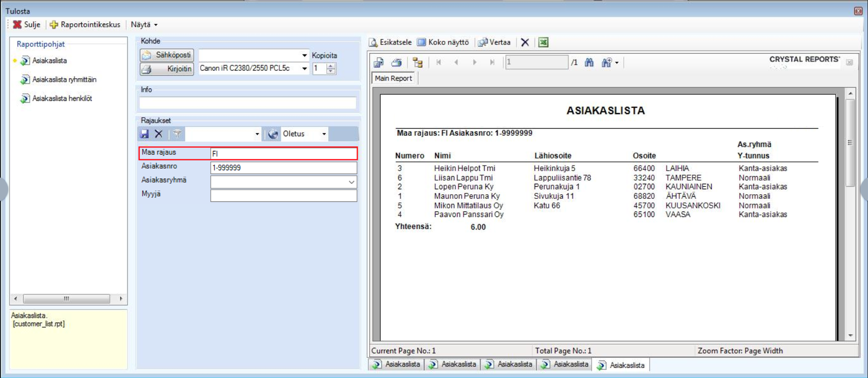Image resolution: width=868 pixels, height=378 pixels.
Task: Click the Excel export icon
Action: (x=543, y=42)
